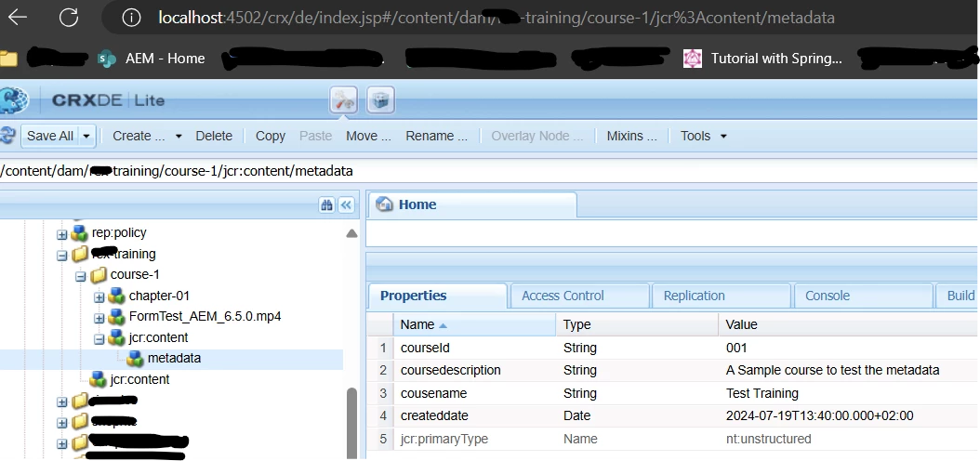Click the value 001

tap(736, 348)
